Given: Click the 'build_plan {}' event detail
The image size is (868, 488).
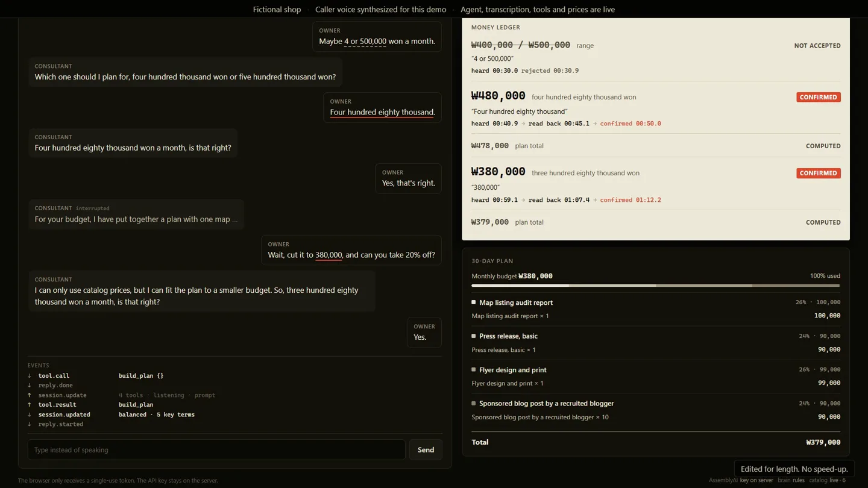Looking at the screenshot, I should tap(141, 376).
